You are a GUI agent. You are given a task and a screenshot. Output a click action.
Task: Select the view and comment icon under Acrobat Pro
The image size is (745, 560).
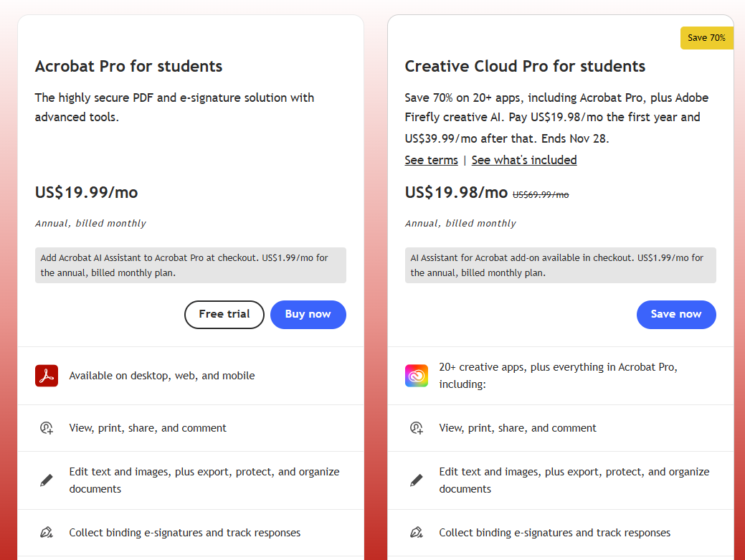click(46, 427)
